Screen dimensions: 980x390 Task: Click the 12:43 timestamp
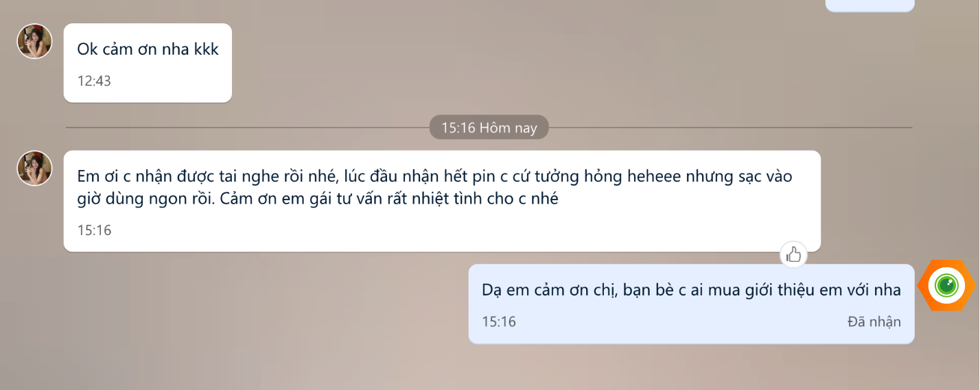[x=94, y=81]
